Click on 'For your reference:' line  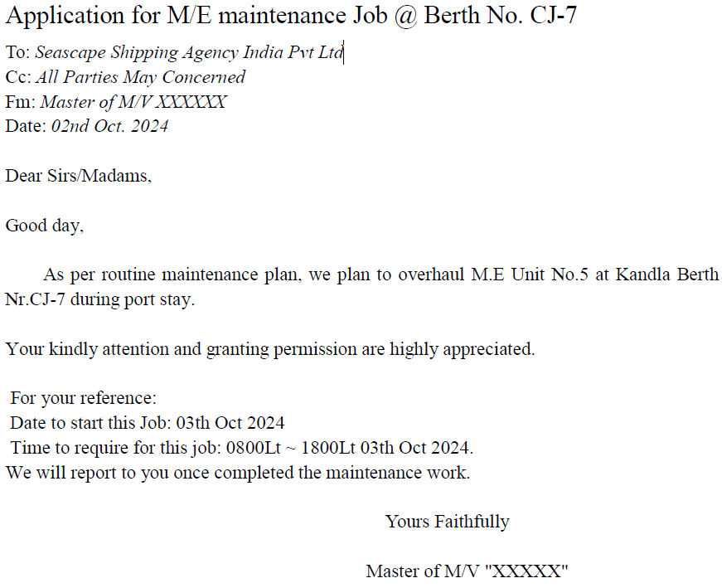click(x=84, y=398)
